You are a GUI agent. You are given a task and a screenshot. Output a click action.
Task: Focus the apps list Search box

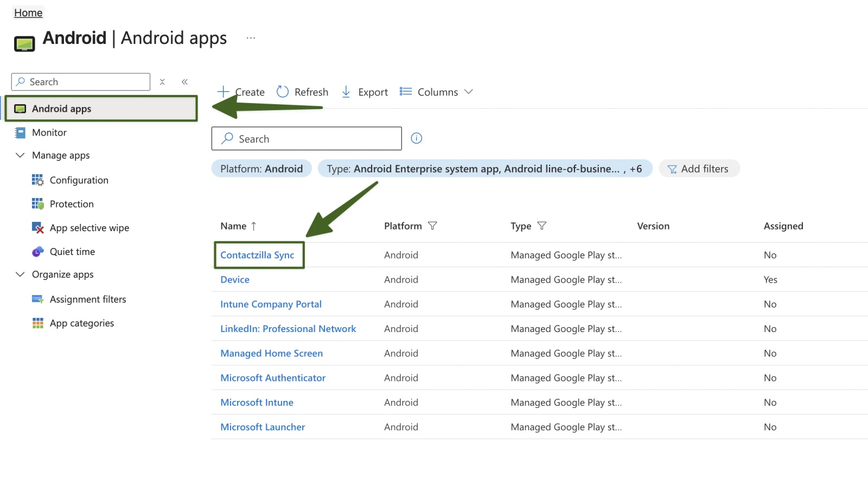click(x=307, y=138)
